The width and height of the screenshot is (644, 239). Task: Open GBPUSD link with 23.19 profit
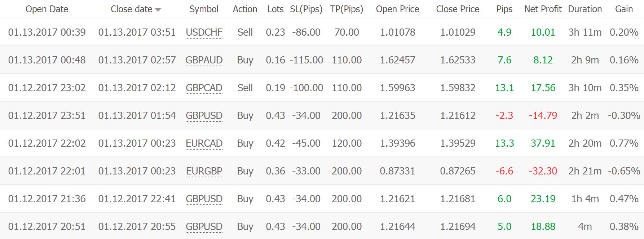click(204, 199)
